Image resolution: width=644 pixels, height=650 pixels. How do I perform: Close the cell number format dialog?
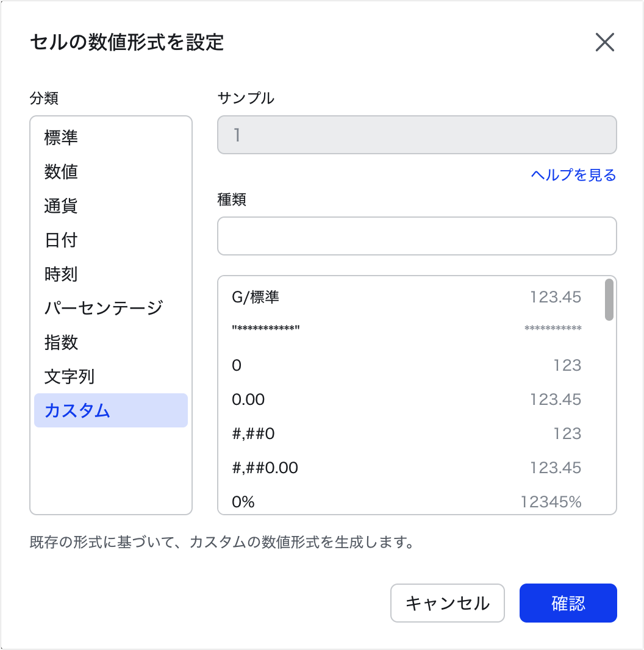coord(604,43)
